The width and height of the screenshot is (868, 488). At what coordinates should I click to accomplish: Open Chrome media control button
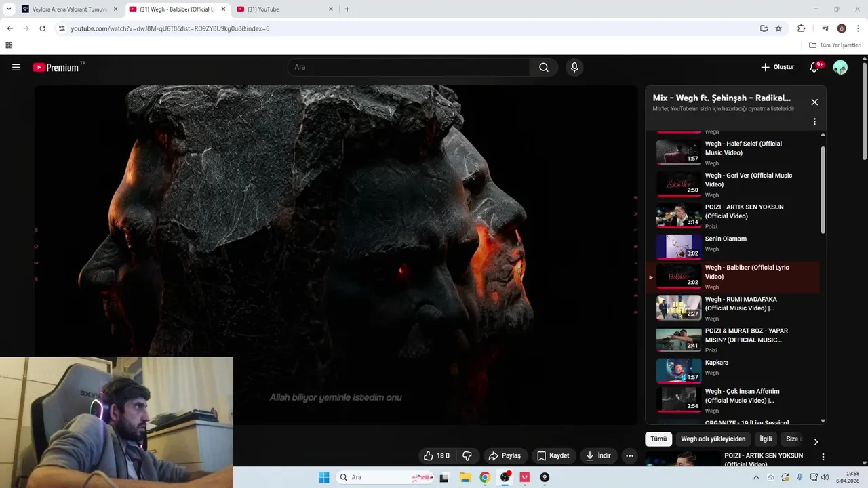(x=825, y=28)
